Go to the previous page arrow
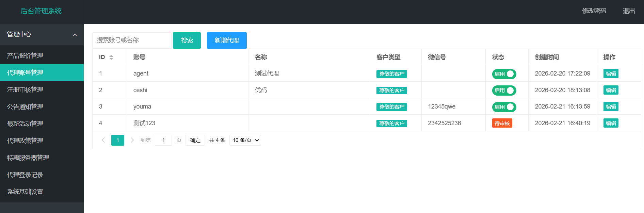 [103, 140]
